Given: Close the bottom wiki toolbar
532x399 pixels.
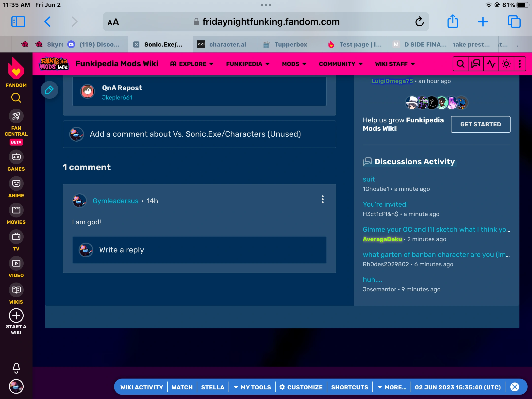Looking at the screenshot, I should coord(515,387).
